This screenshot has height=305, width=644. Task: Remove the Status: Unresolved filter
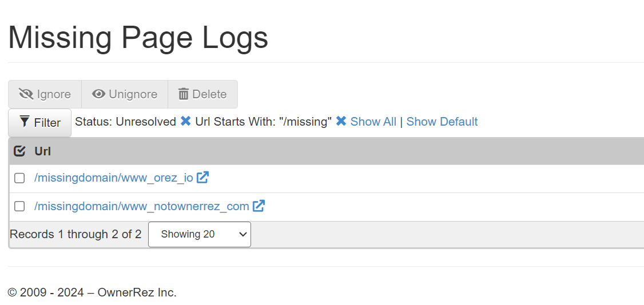click(185, 122)
